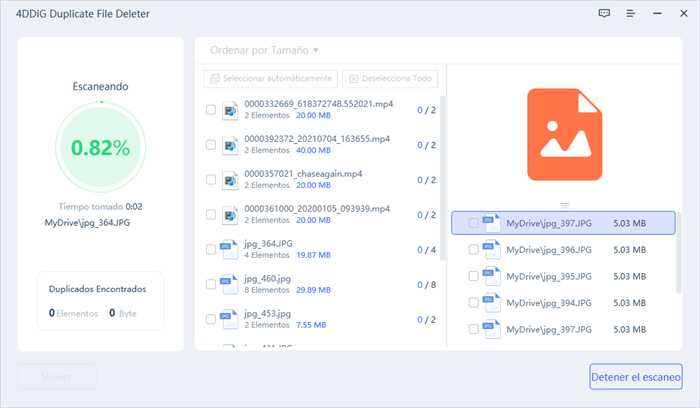Check the highlighted MyDrive\jpg_397.JPG checkbox
Screen dimensions: 700x408
tap(473, 223)
